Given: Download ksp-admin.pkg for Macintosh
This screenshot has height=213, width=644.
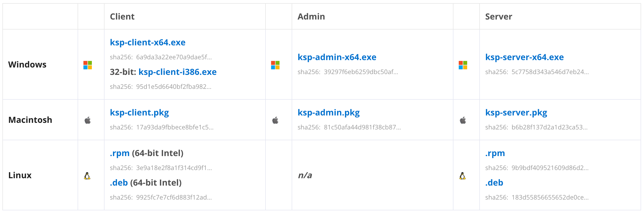Looking at the screenshot, I should pyautogui.click(x=329, y=113).
